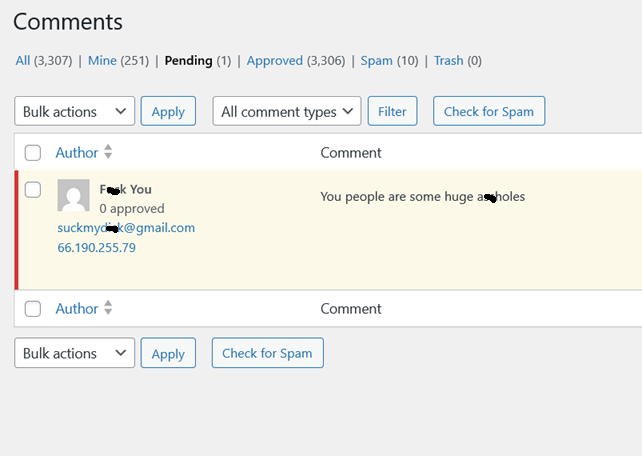
Task: Tick the select-all checkbox in the table header
Action: (x=33, y=153)
